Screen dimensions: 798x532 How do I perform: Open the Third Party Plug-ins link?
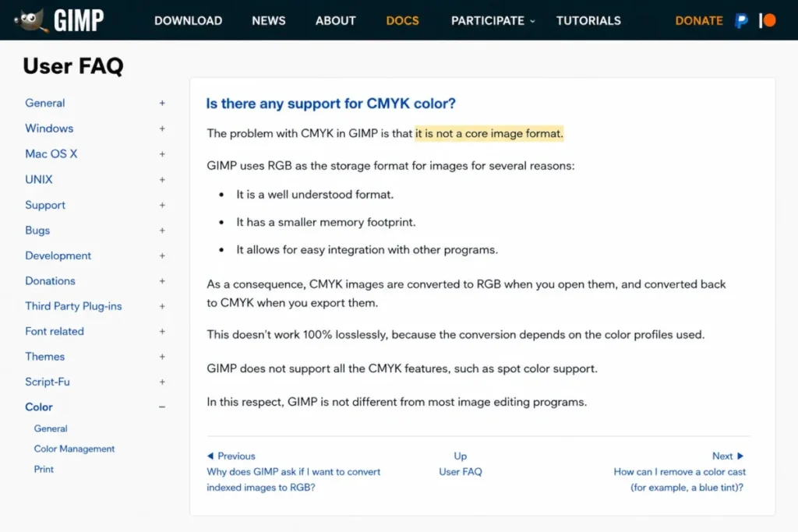[x=73, y=306]
